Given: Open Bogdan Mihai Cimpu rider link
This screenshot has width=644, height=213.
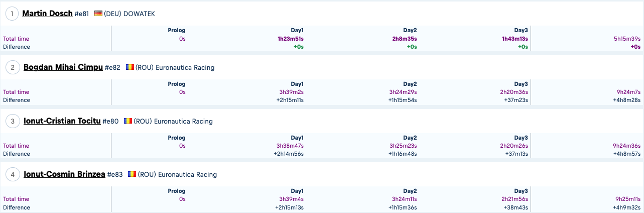Looking at the screenshot, I should [x=63, y=67].
